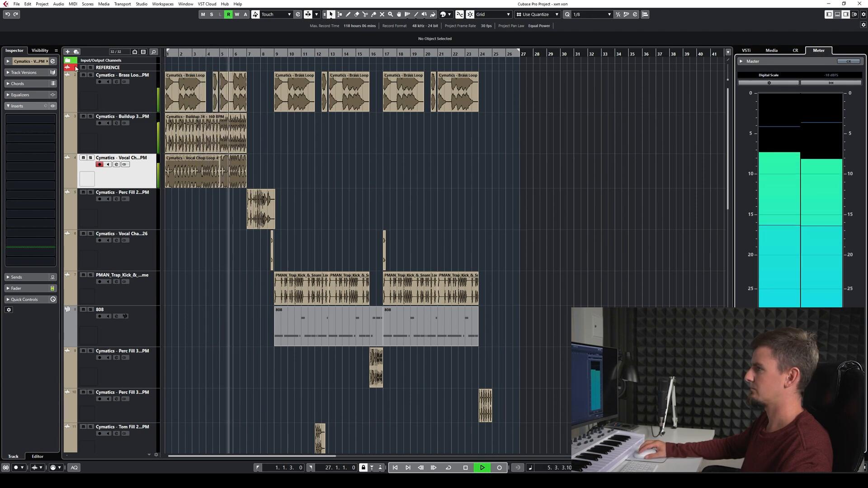The image size is (868, 488).
Task: Choose the Glue tool
Action: 373,14
